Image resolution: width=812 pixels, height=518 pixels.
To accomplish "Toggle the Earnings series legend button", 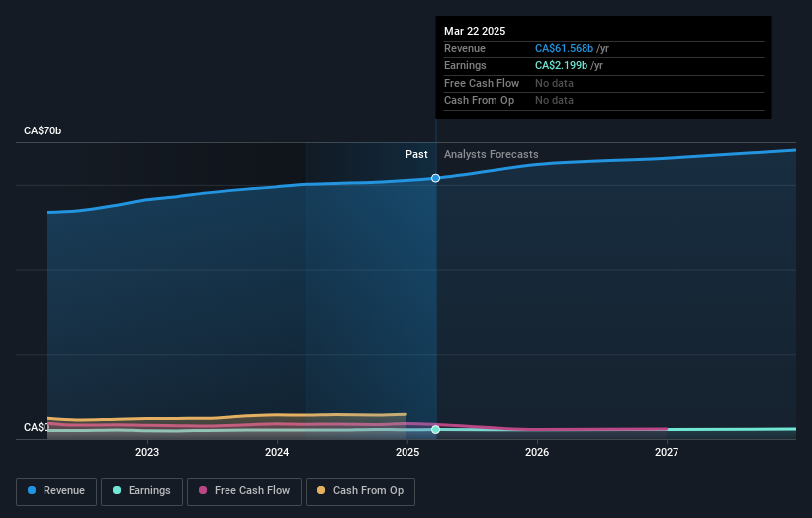I will (141, 491).
